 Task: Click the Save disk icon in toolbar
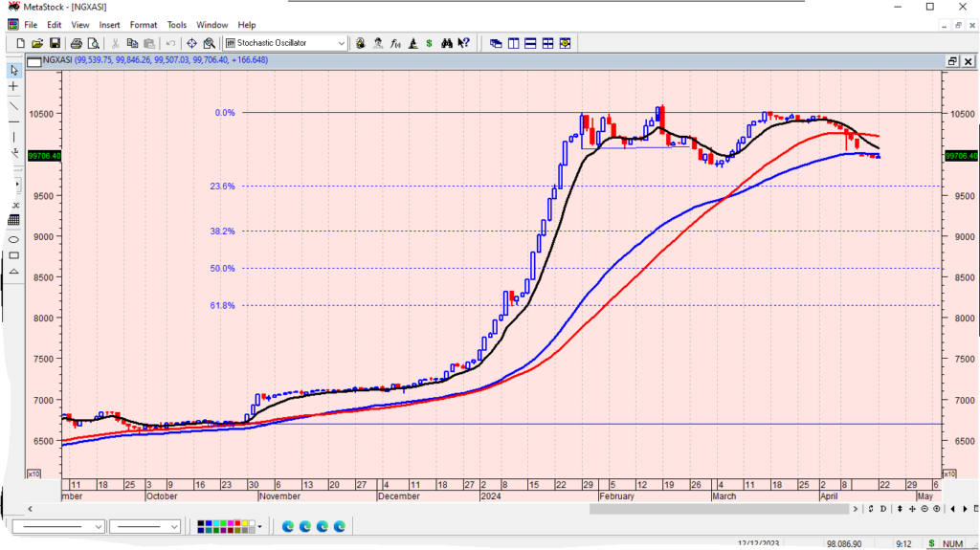tap(55, 43)
